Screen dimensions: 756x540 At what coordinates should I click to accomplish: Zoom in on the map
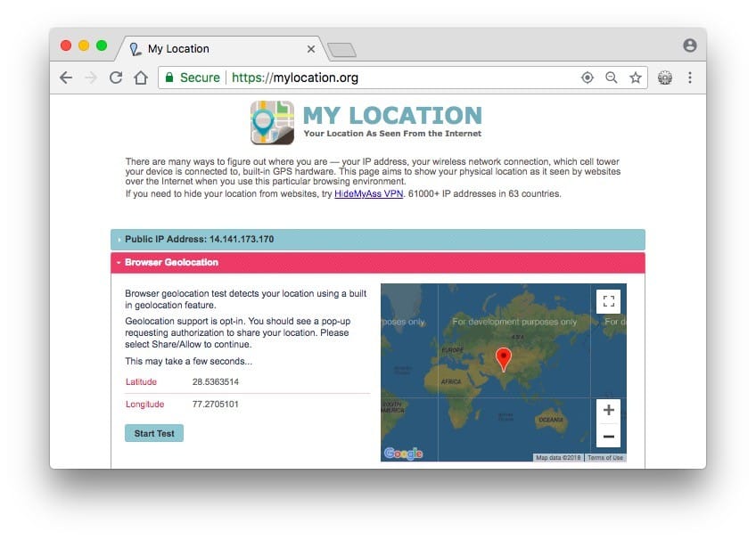coord(608,411)
